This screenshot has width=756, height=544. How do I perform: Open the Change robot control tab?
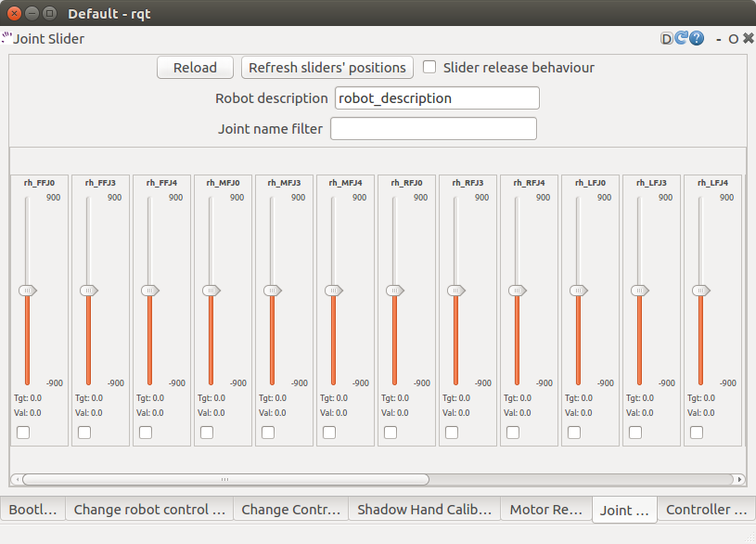point(148,510)
